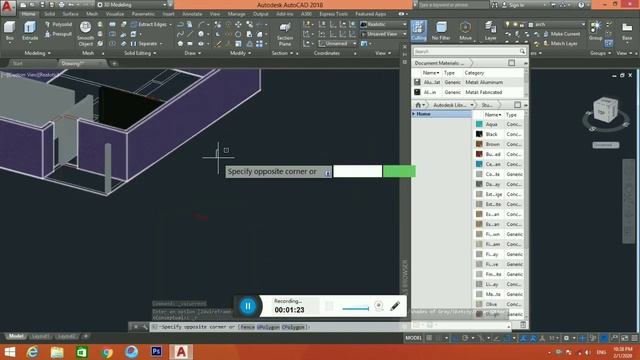Click MODEL space status bar button
The height and width of the screenshot is (360, 640).
[413, 338]
